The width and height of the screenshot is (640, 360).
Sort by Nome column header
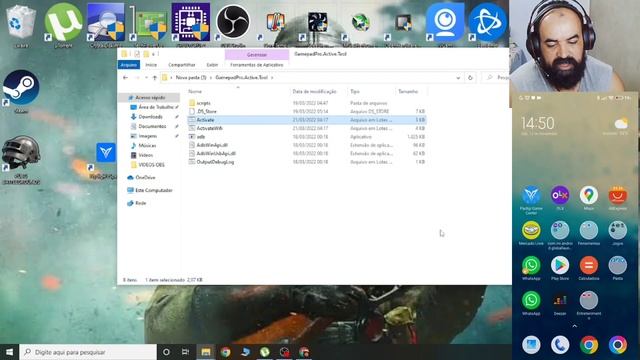tap(195, 91)
